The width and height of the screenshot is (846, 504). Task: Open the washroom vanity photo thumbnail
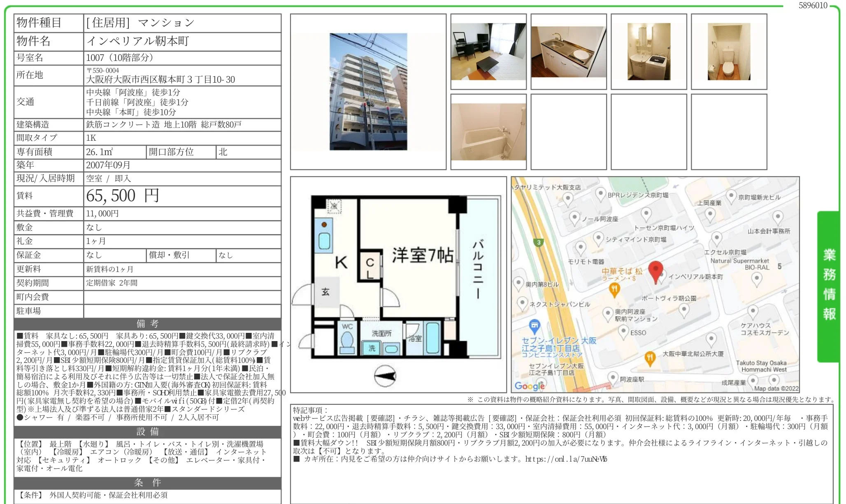coord(649,51)
